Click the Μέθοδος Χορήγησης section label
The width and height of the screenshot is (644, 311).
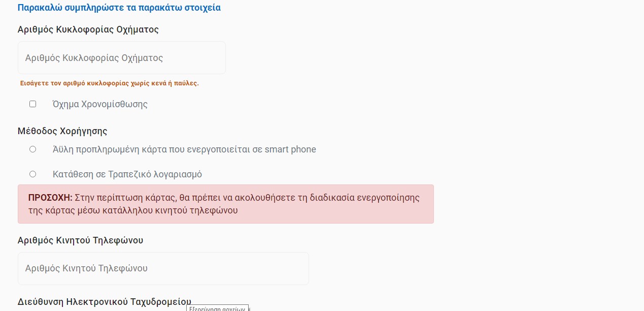point(62,131)
